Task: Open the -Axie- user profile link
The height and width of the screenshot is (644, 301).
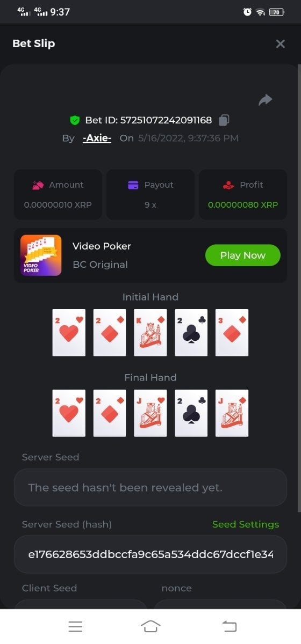Action: coord(97,138)
